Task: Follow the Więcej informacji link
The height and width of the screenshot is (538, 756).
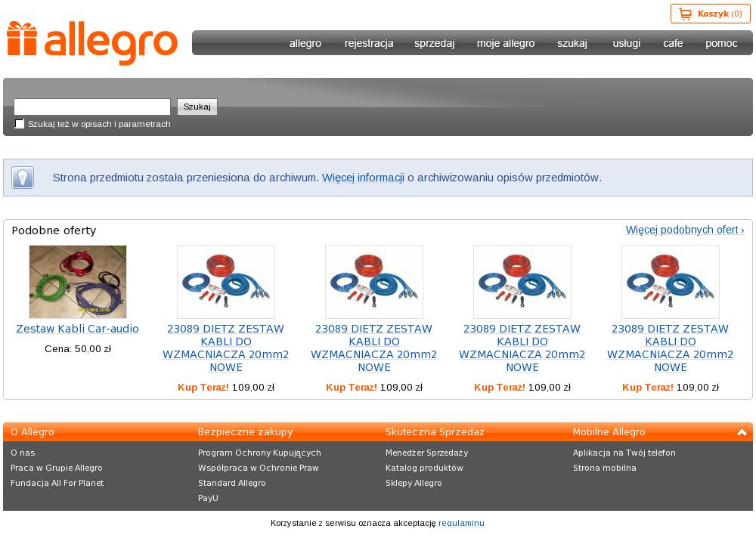Action: click(363, 178)
